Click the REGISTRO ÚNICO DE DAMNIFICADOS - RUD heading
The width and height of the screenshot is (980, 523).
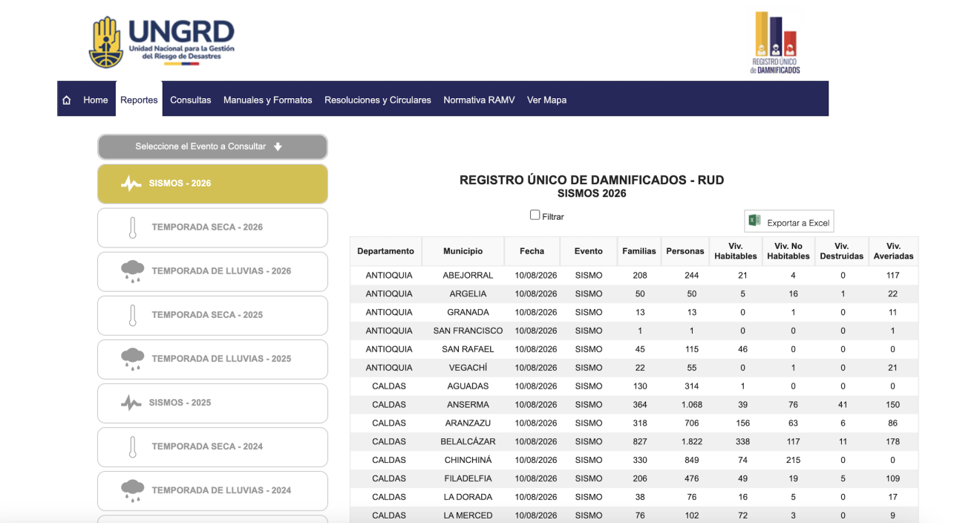[592, 180]
